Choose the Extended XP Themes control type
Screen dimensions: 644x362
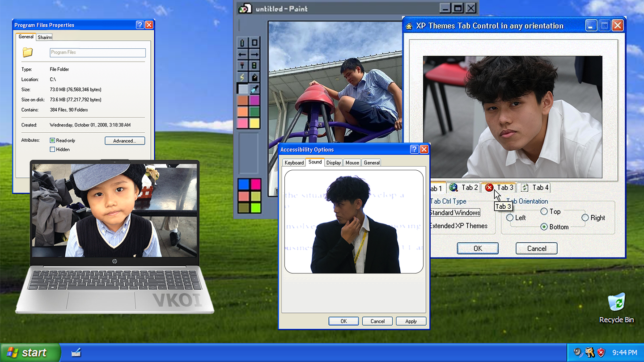click(458, 226)
